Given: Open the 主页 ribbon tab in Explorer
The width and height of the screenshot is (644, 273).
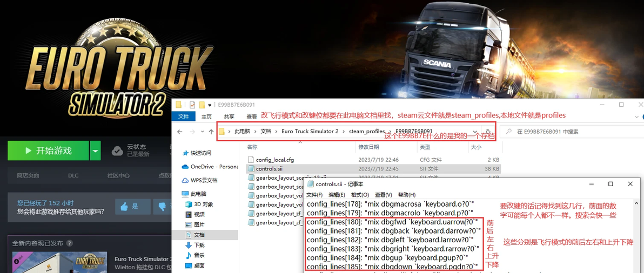Looking at the screenshot, I should (206, 117).
